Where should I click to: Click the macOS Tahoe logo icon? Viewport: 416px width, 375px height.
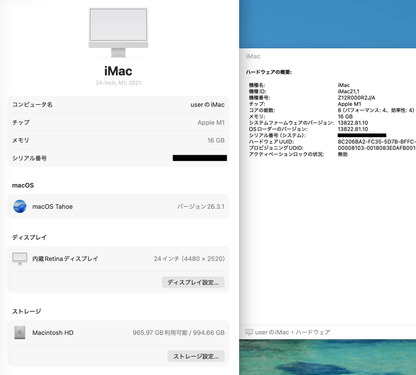coord(20,206)
